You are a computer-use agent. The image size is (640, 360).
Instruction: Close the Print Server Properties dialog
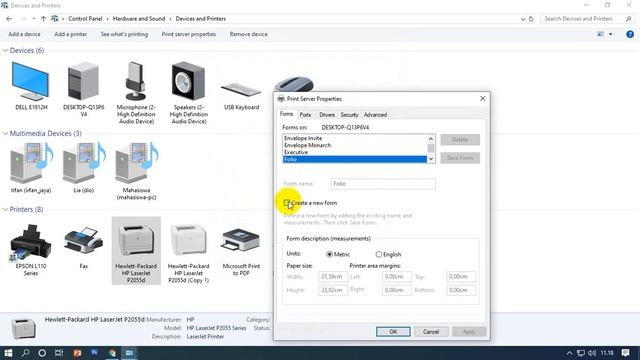[x=482, y=99]
